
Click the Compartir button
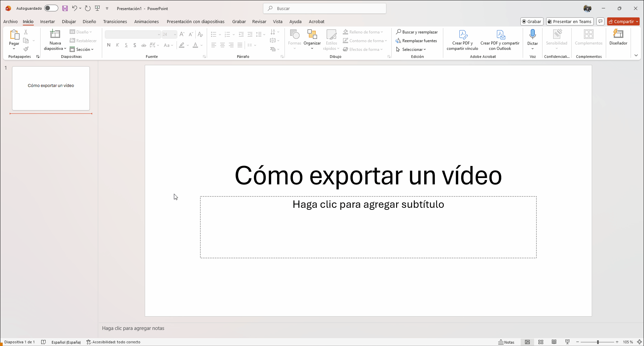click(623, 21)
